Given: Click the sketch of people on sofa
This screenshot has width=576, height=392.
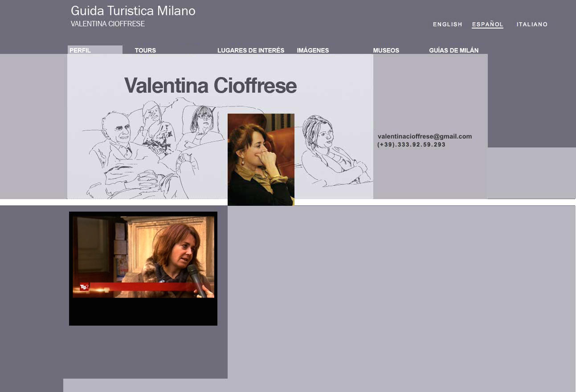Looking at the screenshot, I should 154,149.
